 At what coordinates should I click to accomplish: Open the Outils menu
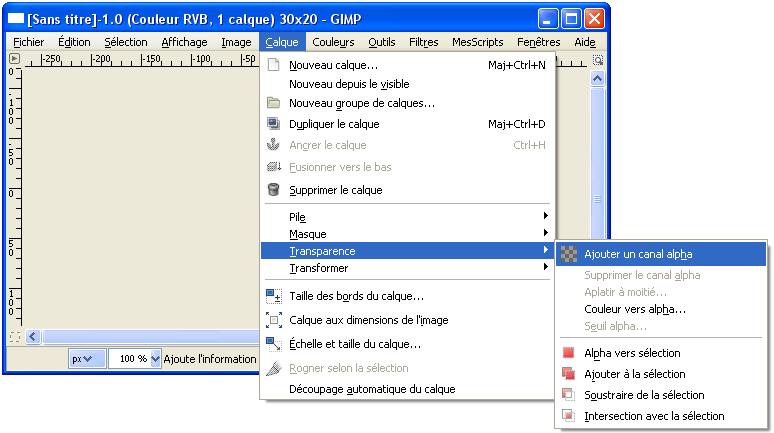pyautogui.click(x=382, y=42)
